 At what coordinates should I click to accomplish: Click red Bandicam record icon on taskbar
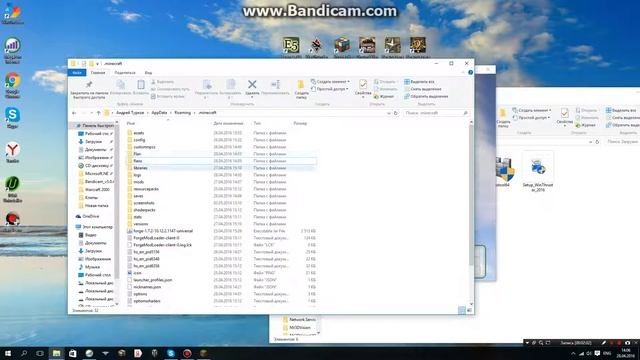187,353
